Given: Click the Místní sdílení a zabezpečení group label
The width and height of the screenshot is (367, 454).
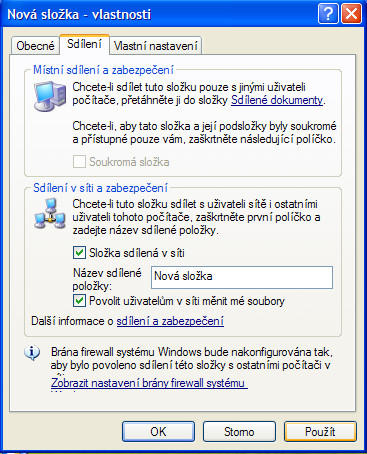Looking at the screenshot, I should click(x=103, y=70).
